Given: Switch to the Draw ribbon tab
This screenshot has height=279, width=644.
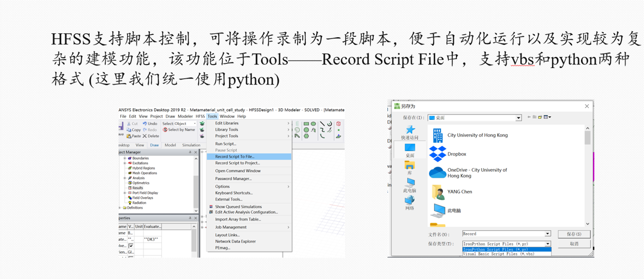Looking at the screenshot, I should point(154,145).
